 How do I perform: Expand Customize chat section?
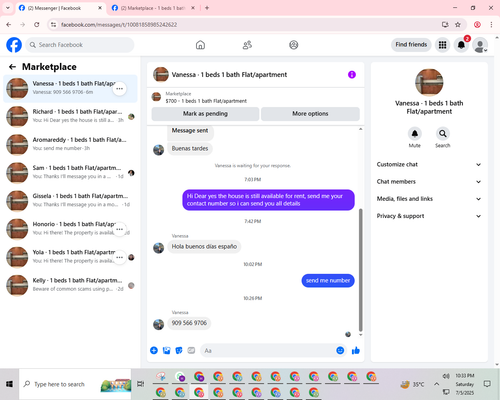(429, 164)
